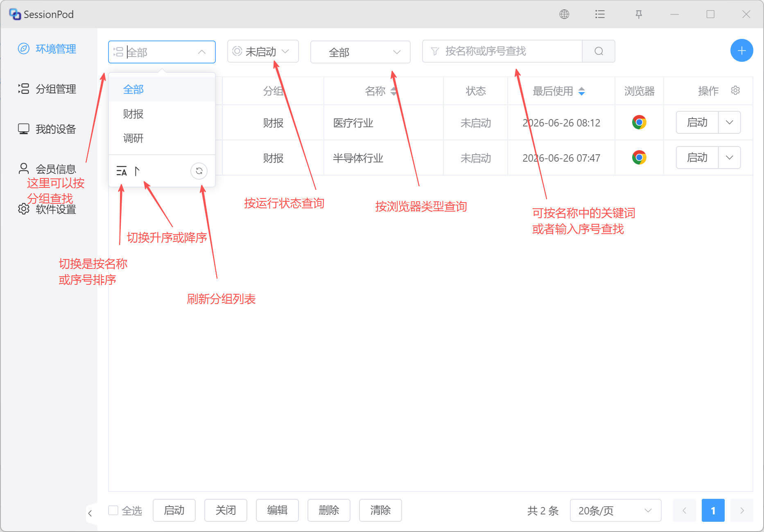The height and width of the screenshot is (532, 764).
Task: Collapse sidebar with left chevron
Action: pyautogui.click(x=90, y=513)
